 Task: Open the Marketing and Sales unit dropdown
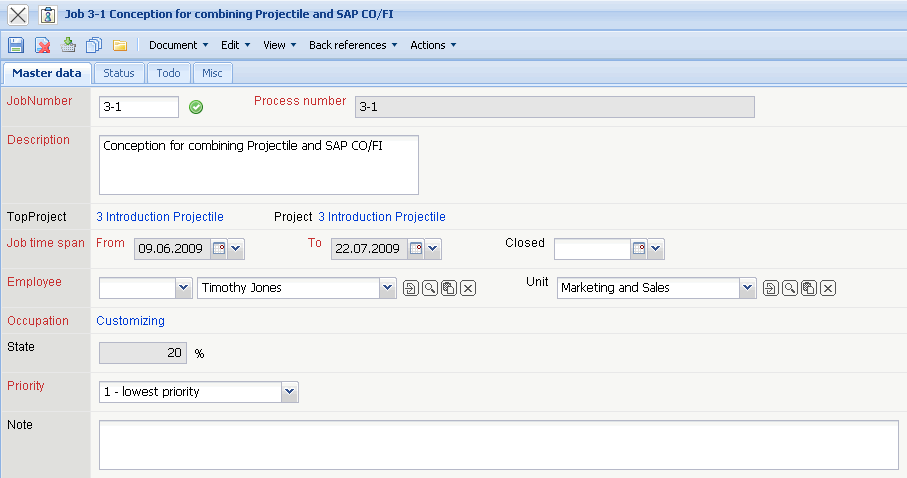747,288
